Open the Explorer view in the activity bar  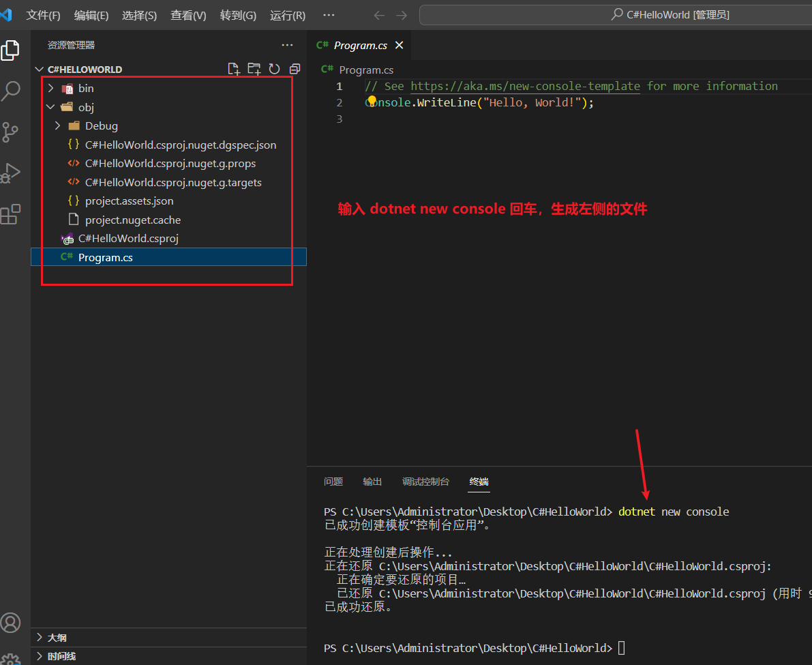[x=11, y=50]
